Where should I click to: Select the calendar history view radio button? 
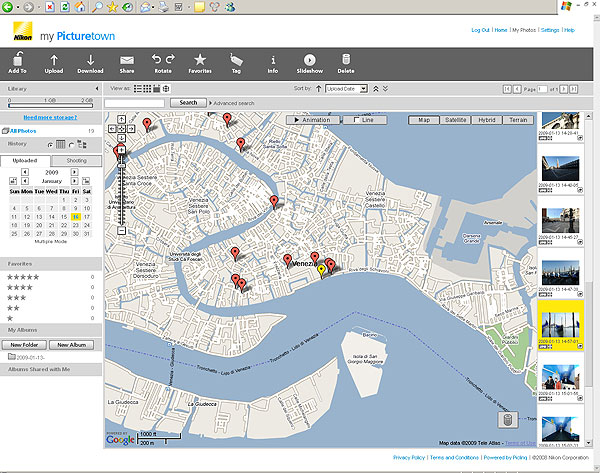coord(50,144)
